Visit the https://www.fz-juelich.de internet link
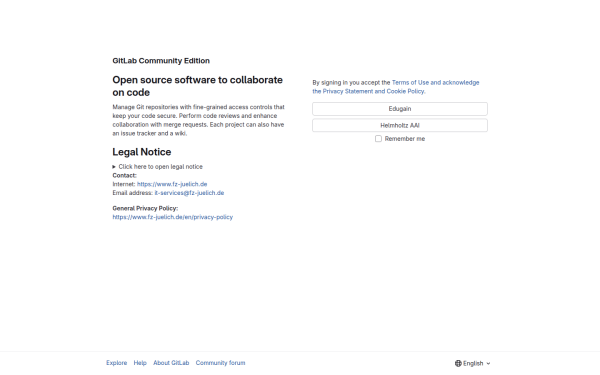Screen dimensions: 600x375 pyautogui.click(x=172, y=184)
